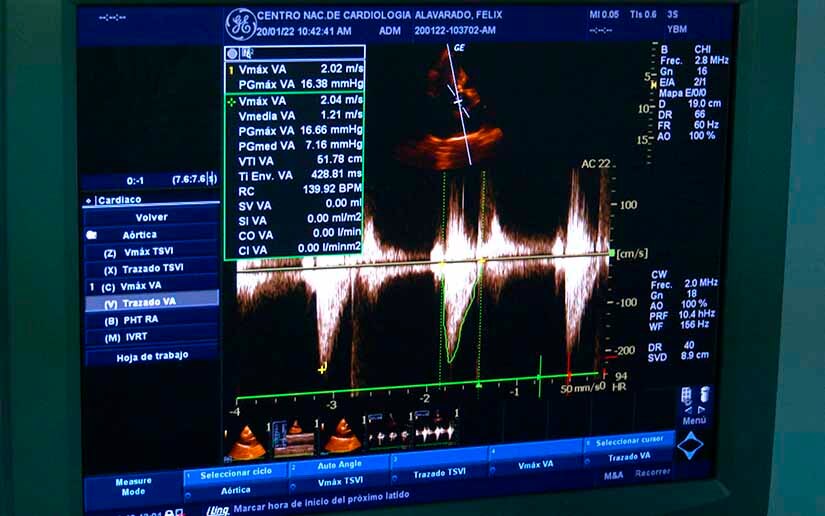Click the Aórtica soft key at bottom
825x516 pixels.
click(236, 490)
